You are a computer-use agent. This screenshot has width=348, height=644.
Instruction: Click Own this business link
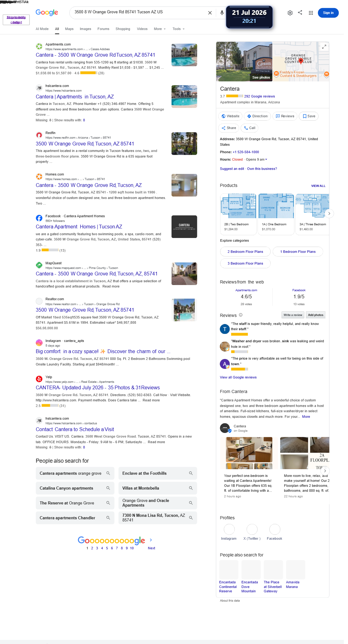(262, 169)
